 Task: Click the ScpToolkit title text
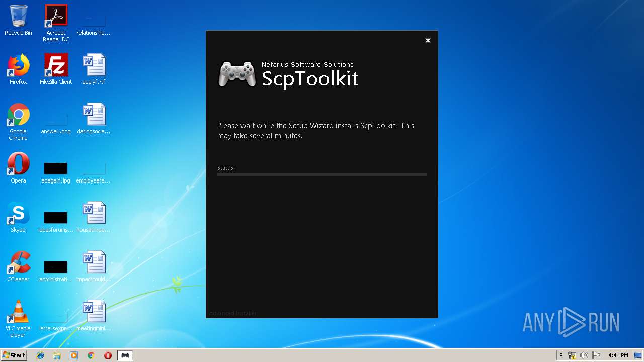coord(310,79)
